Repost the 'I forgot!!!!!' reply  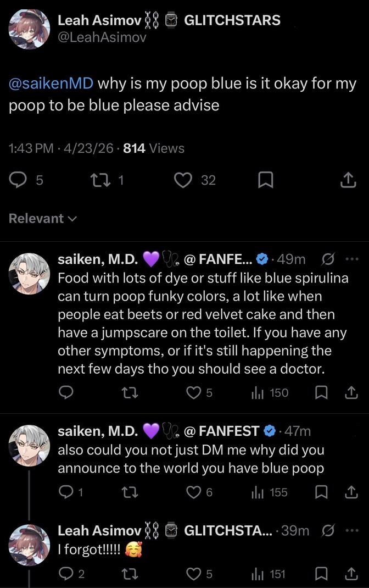[130, 574]
